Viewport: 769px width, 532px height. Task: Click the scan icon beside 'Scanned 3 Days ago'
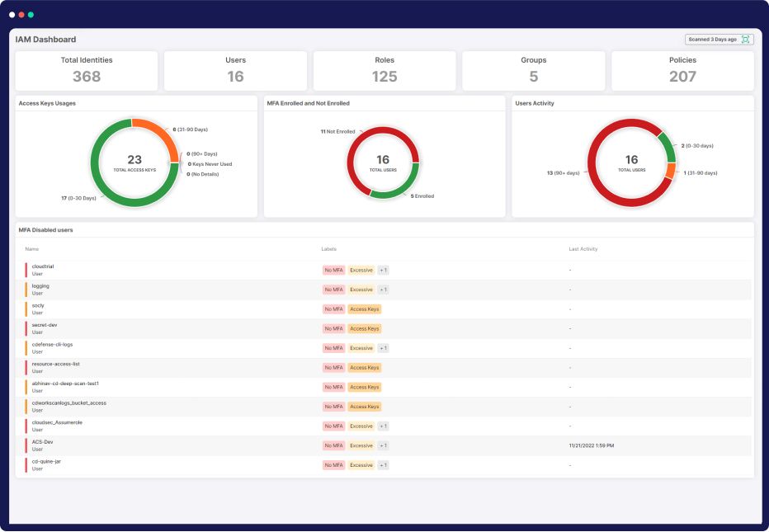pyautogui.click(x=745, y=40)
